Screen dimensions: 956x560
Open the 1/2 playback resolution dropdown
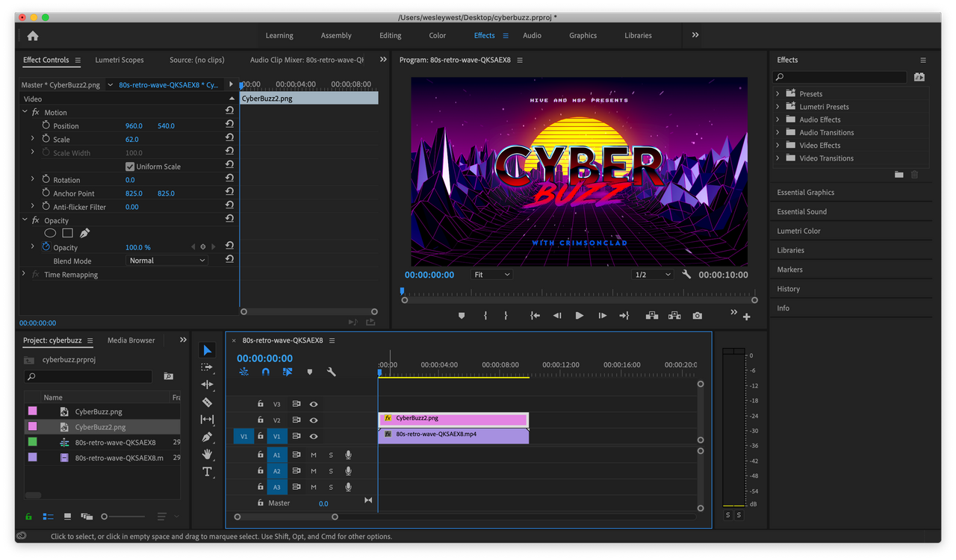pos(653,275)
